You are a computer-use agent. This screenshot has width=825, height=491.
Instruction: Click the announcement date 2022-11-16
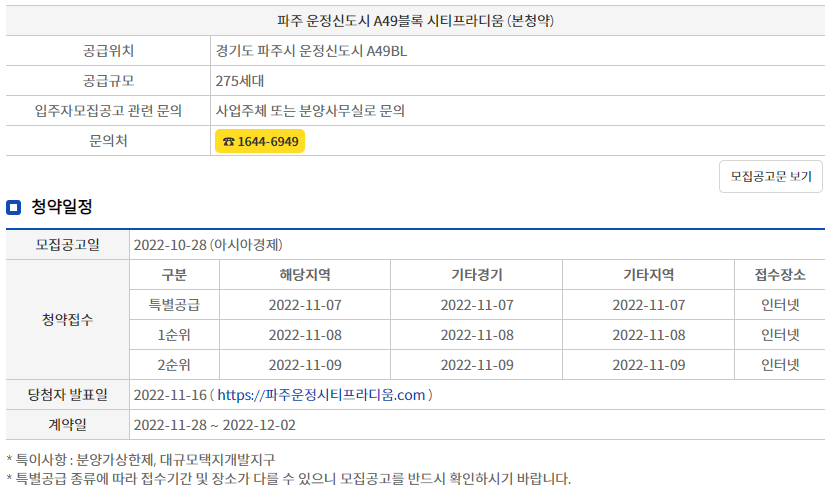point(170,395)
